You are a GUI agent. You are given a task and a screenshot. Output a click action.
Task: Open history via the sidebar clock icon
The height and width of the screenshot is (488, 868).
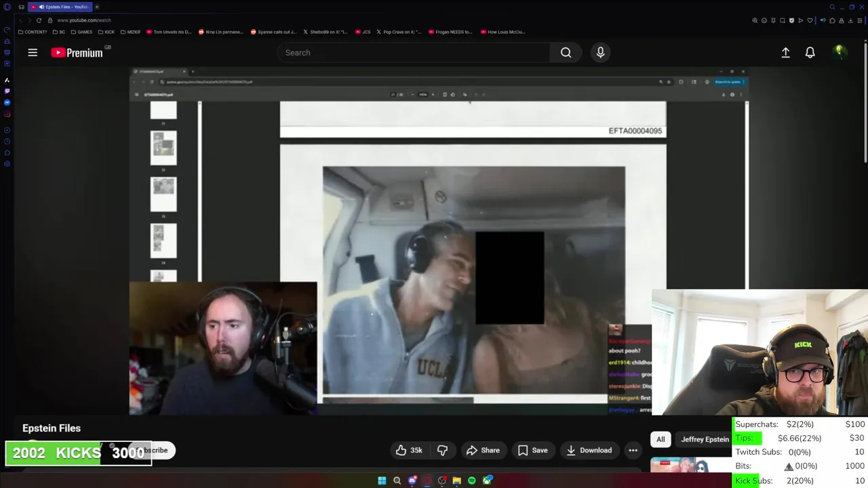click(7, 142)
